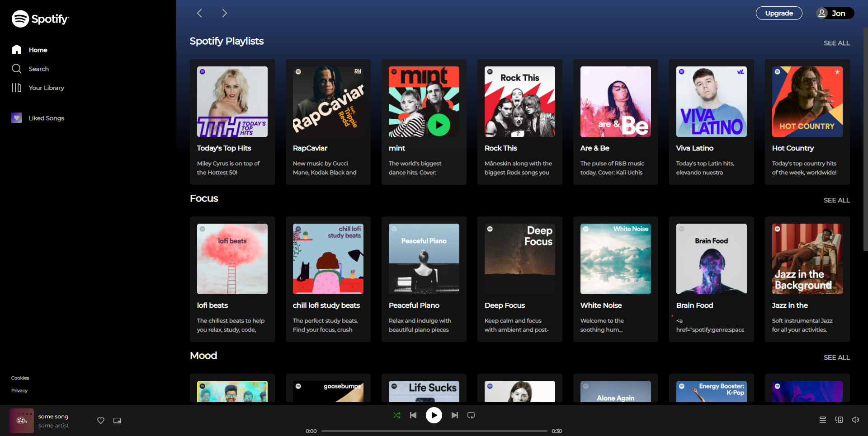Open the Jon account menu
The height and width of the screenshot is (436, 868).
(835, 13)
